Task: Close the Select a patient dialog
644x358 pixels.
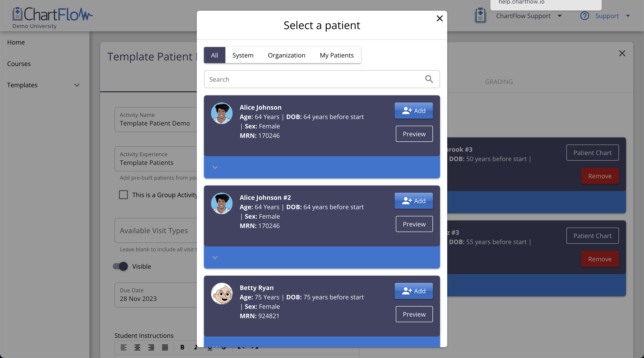Action: coord(439,18)
